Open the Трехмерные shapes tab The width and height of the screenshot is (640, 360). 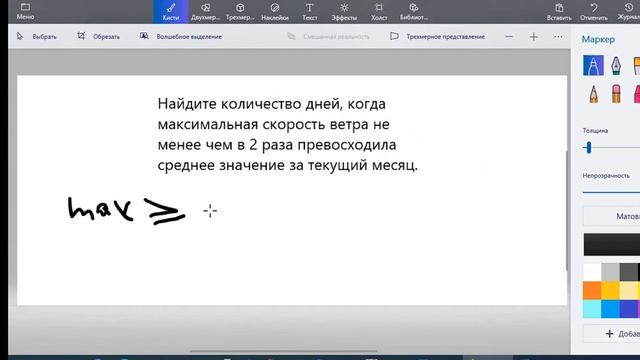240,11
